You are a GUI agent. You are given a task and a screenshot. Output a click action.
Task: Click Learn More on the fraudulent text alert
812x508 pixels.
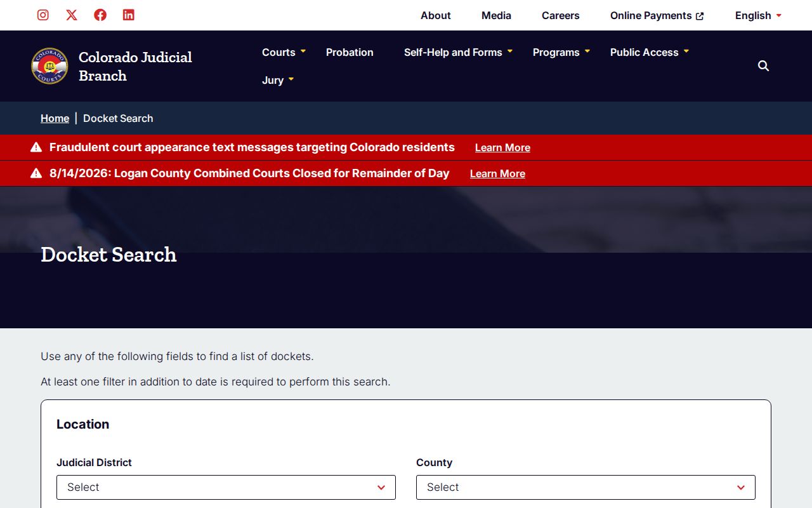pyautogui.click(x=502, y=147)
